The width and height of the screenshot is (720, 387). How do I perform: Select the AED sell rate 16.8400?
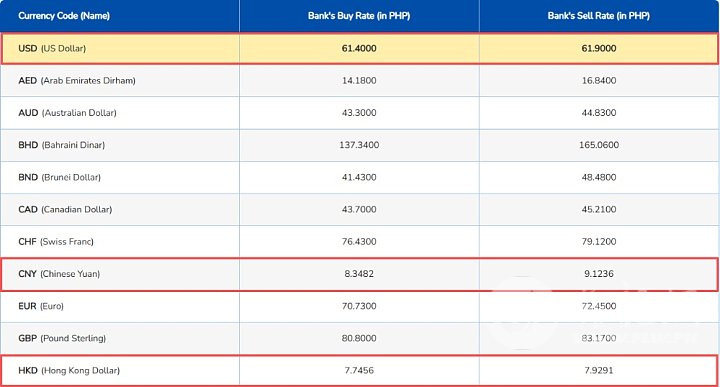pos(599,80)
